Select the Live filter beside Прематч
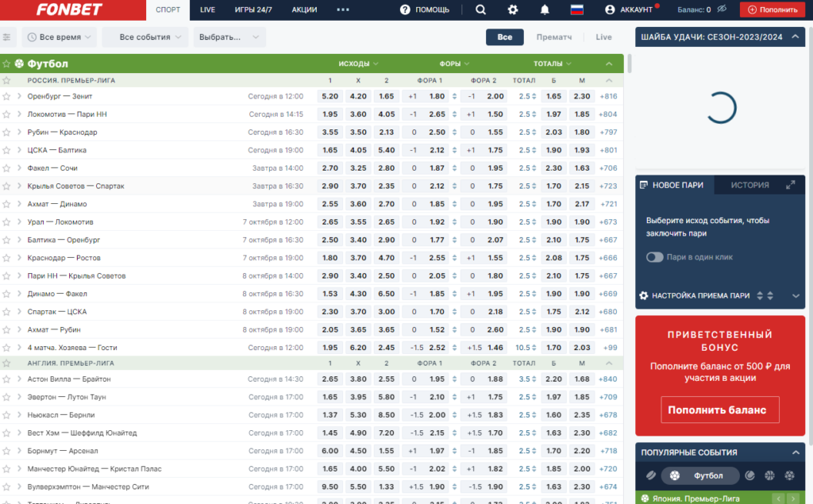The width and height of the screenshot is (813, 504). click(x=603, y=37)
